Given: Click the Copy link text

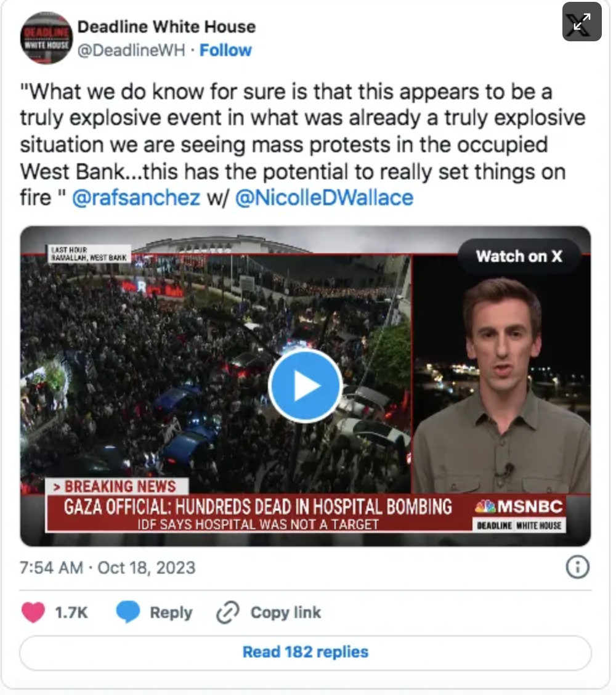Looking at the screenshot, I should pyautogui.click(x=285, y=612).
